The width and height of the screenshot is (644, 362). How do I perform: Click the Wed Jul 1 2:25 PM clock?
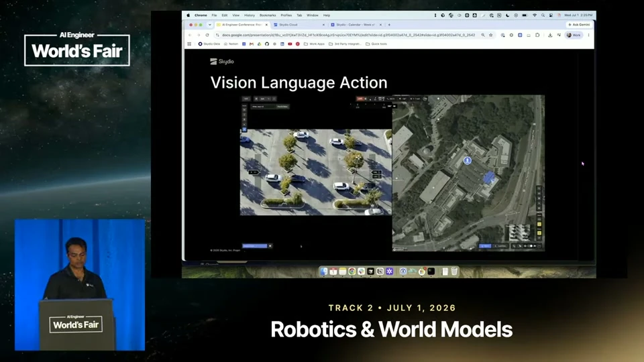[x=578, y=15]
